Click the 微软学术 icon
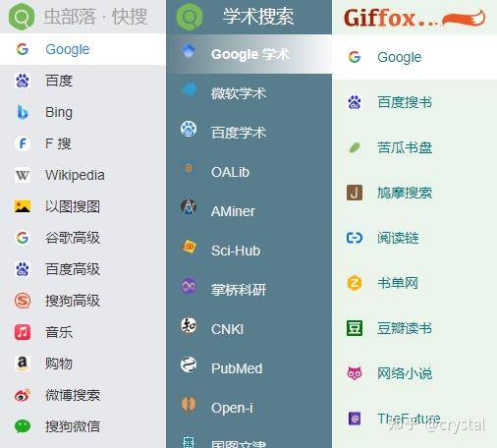 click(190, 89)
